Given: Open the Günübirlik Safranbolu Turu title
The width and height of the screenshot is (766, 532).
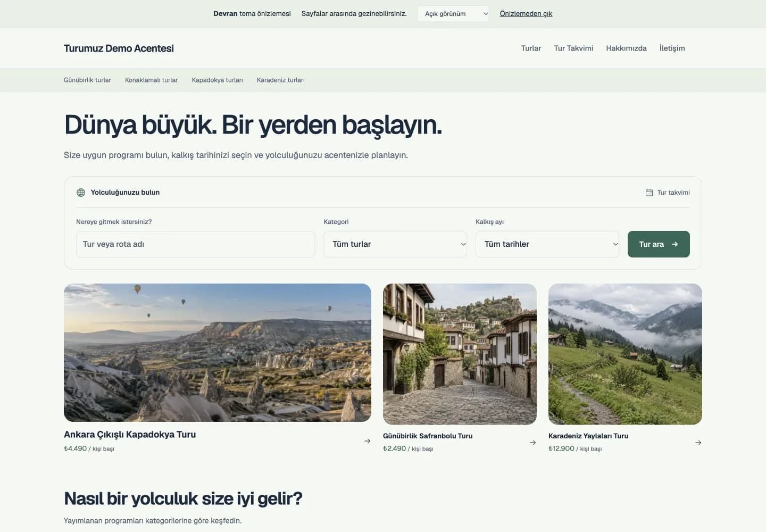Looking at the screenshot, I should pos(428,436).
